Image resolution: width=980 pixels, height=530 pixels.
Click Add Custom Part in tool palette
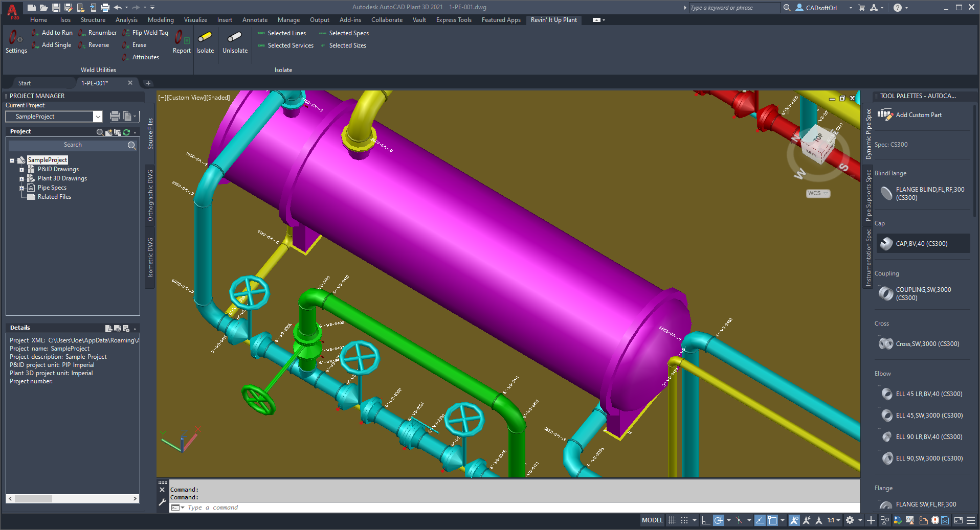(910, 115)
